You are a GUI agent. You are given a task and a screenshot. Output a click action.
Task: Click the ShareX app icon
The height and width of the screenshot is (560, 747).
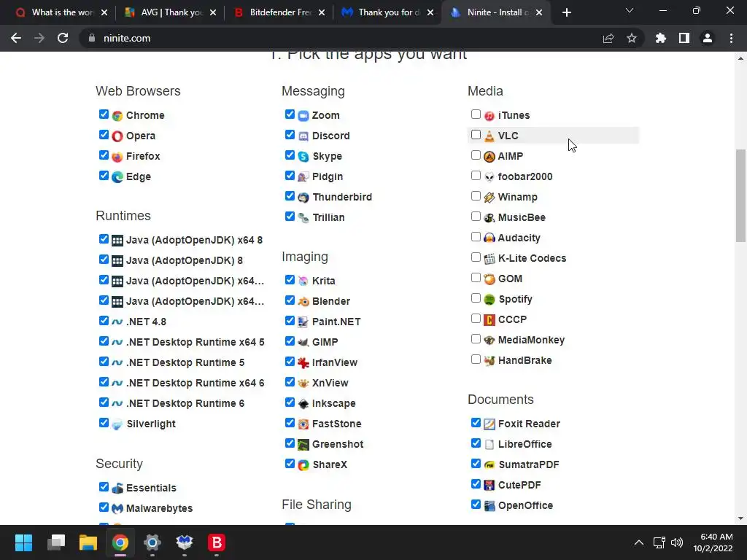(303, 465)
